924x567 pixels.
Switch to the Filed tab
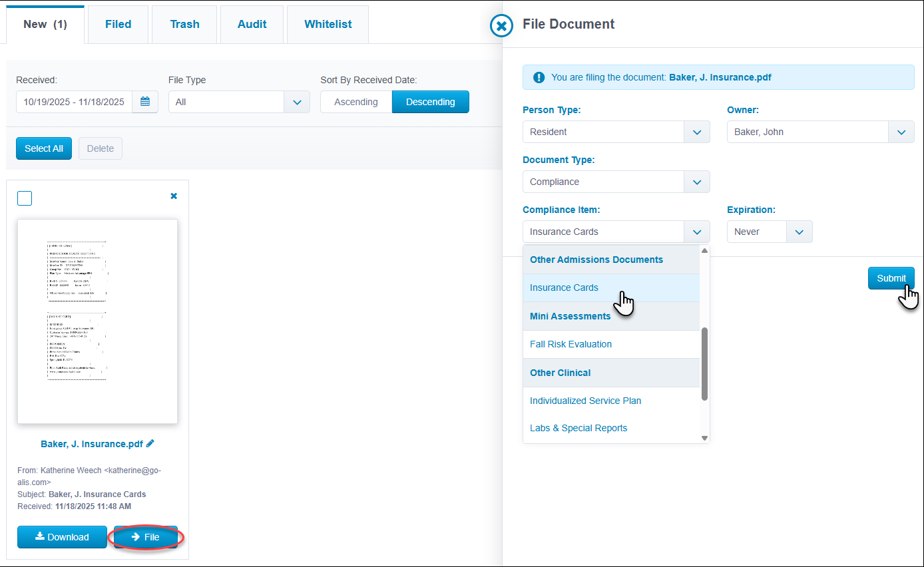click(x=118, y=25)
